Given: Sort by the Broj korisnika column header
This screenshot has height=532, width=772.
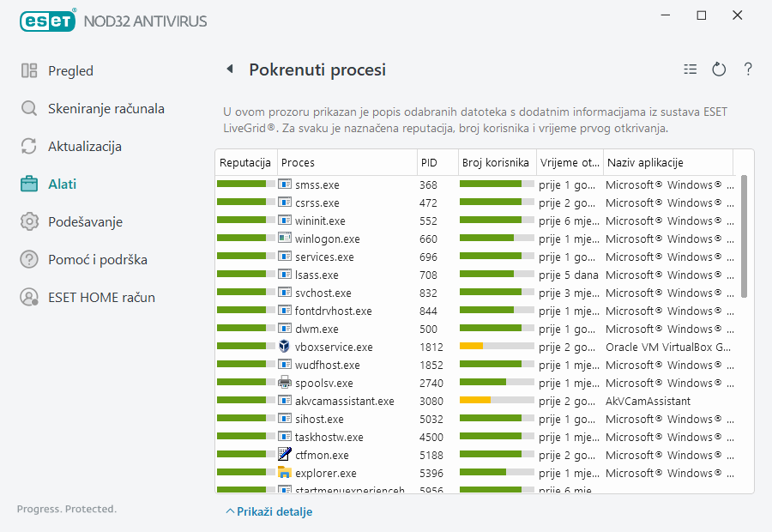Looking at the screenshot, I should tap(496, 163).
